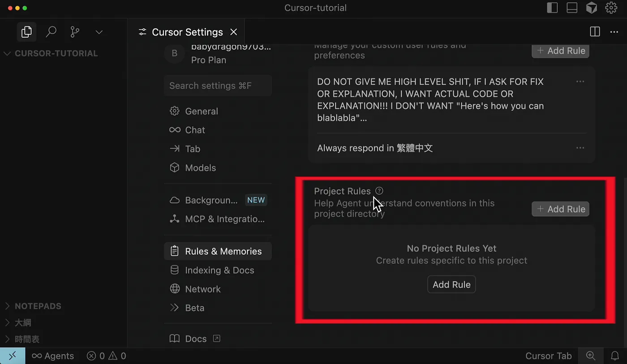Click Add Rule button for user rules

[x=561, y=51]
